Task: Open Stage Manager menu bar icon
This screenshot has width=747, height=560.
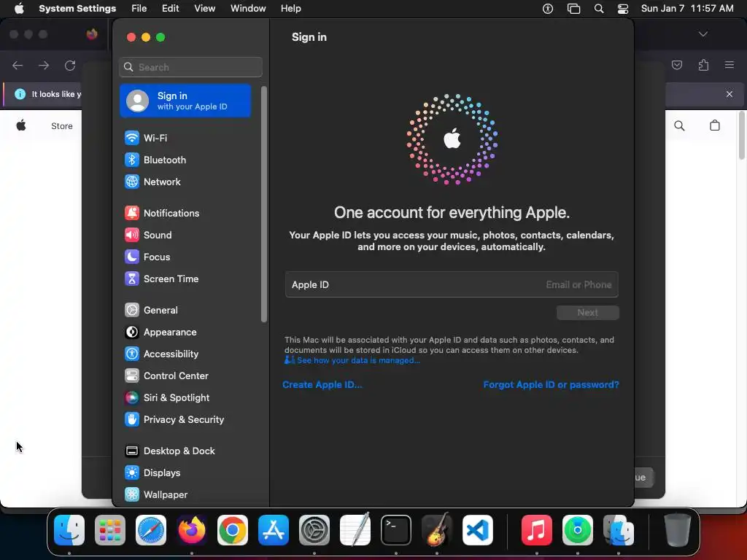Action: pos(573,9)
